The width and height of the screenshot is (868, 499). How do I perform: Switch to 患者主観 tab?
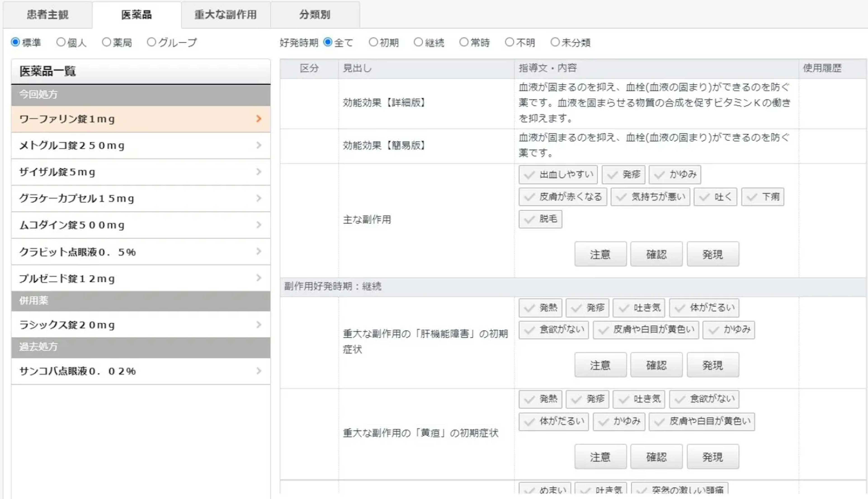[48, 15]
